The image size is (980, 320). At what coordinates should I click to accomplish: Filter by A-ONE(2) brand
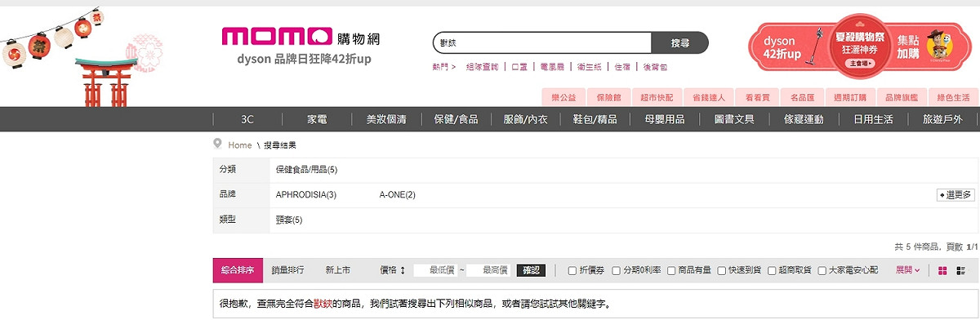pyautogui.click(x=398, y=195)
